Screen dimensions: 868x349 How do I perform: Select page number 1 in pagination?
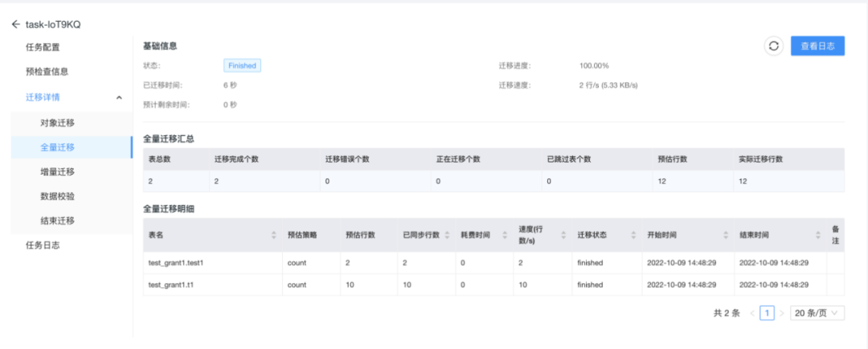click(767, 314)
